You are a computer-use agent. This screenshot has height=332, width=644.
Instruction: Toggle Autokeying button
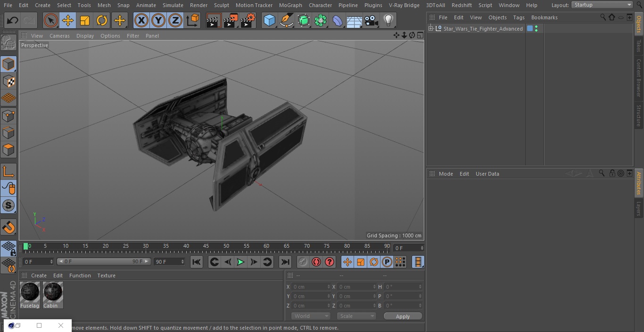click(316, 262)
